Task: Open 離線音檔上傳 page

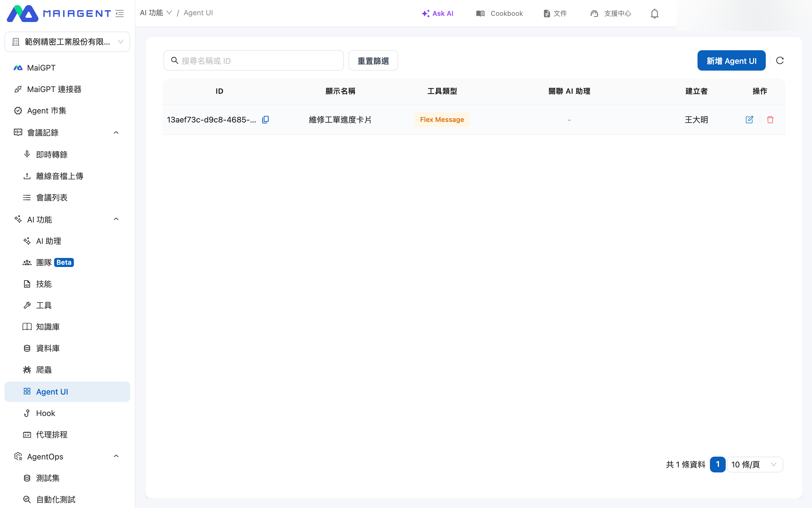Action: (x=67, y=176)
